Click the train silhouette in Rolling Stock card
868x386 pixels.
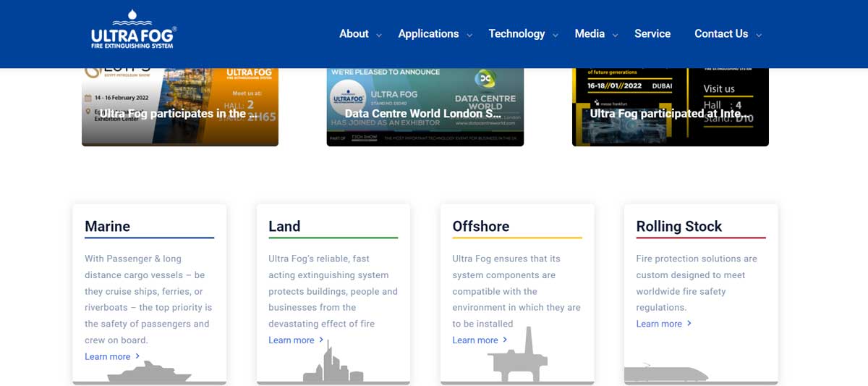666,373
